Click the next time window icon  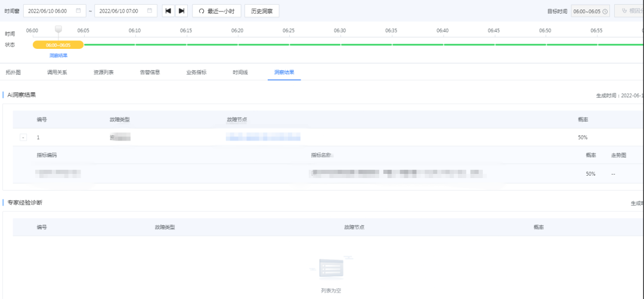[x=182, y=11]
